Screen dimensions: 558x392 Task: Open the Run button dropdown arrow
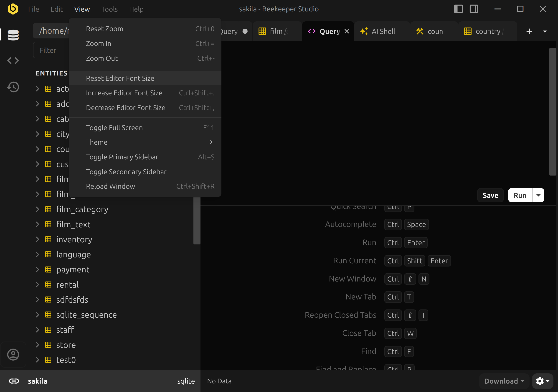coord(538,195)
